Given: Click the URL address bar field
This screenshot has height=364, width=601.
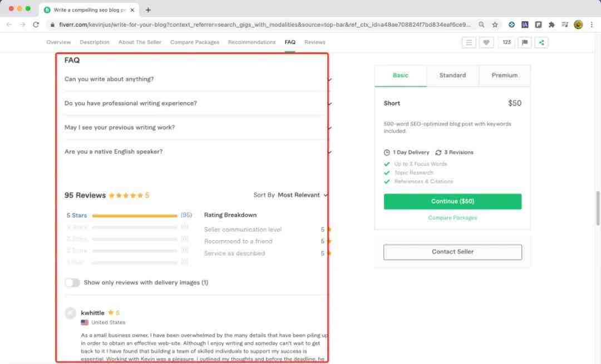Looking at the screenshot, I should (x=262, y=24).
